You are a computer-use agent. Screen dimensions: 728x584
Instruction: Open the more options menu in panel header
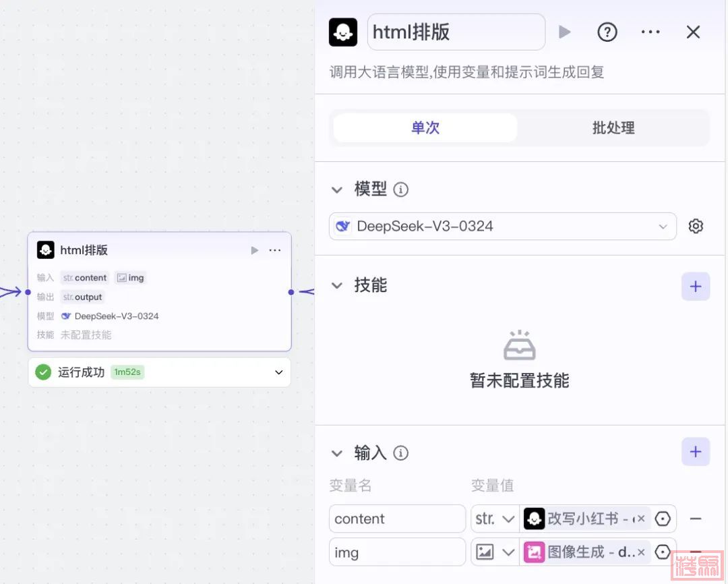tap(650, 32)
